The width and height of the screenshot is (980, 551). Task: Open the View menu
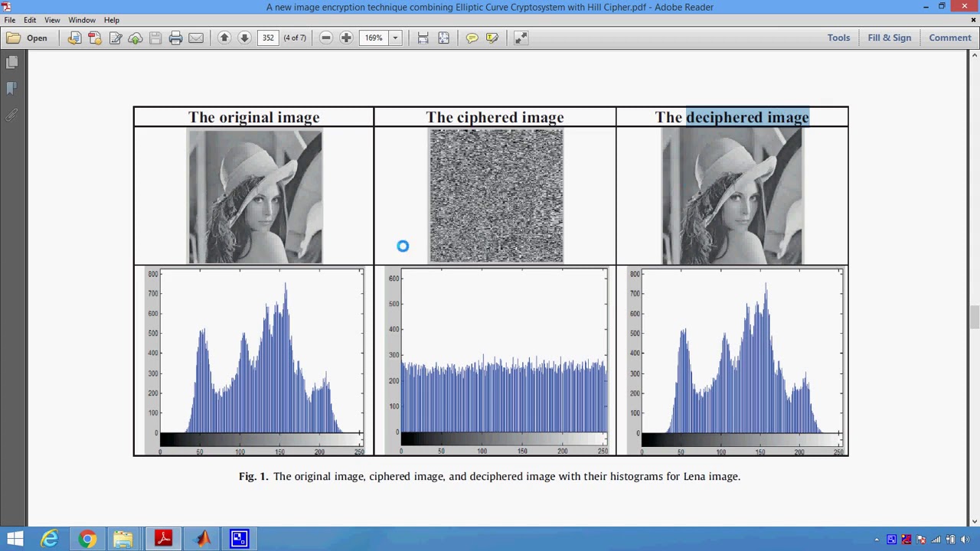point(52,20)
